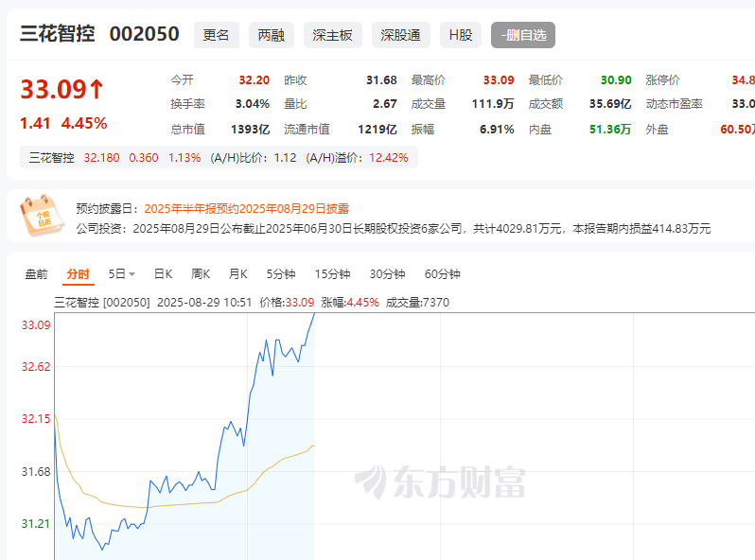Click the 内盘 value 51.36万
This screenshot has width=755, height=560.
click(610, 130)
